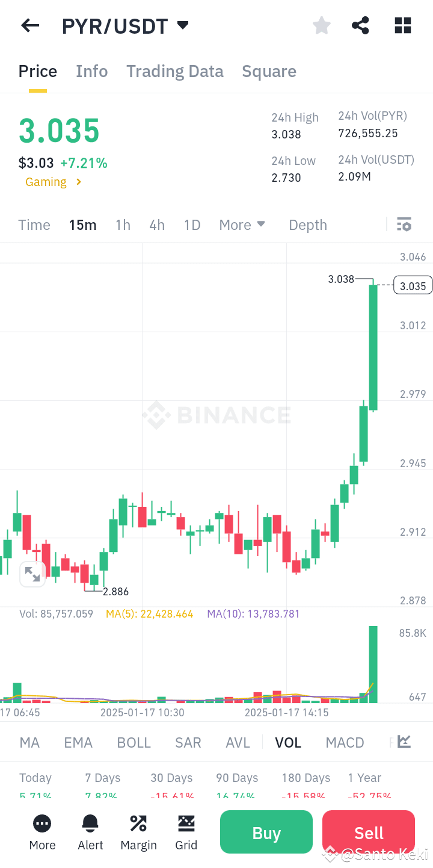Toggle favorite star for PYR/USDT
Viewport: 433px width, 868px height.
(x=321, y=25)
